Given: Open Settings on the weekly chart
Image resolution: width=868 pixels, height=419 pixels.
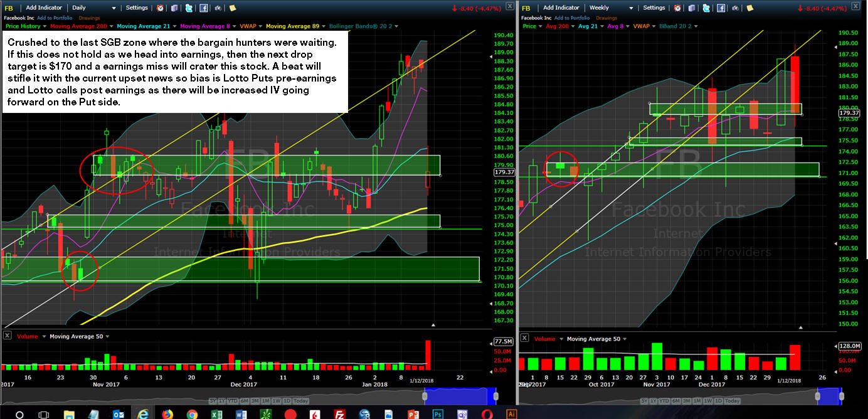Looking at the screenshot, I should [654, 8].
